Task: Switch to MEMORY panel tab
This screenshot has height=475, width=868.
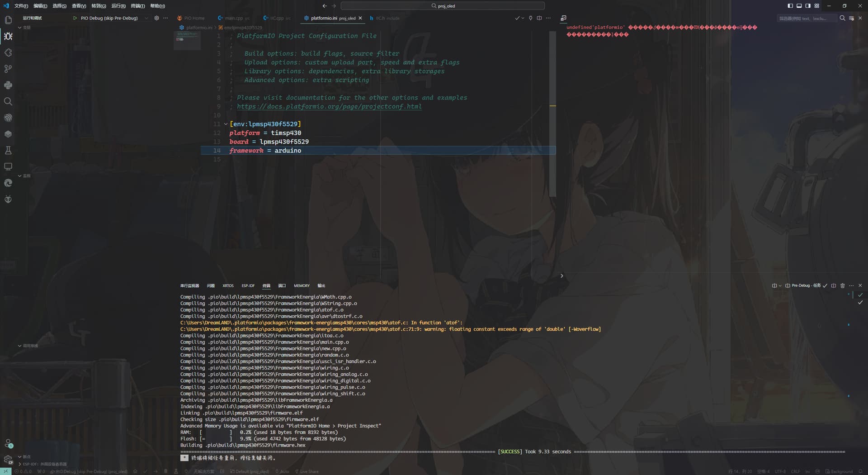Action: point(302,285)
